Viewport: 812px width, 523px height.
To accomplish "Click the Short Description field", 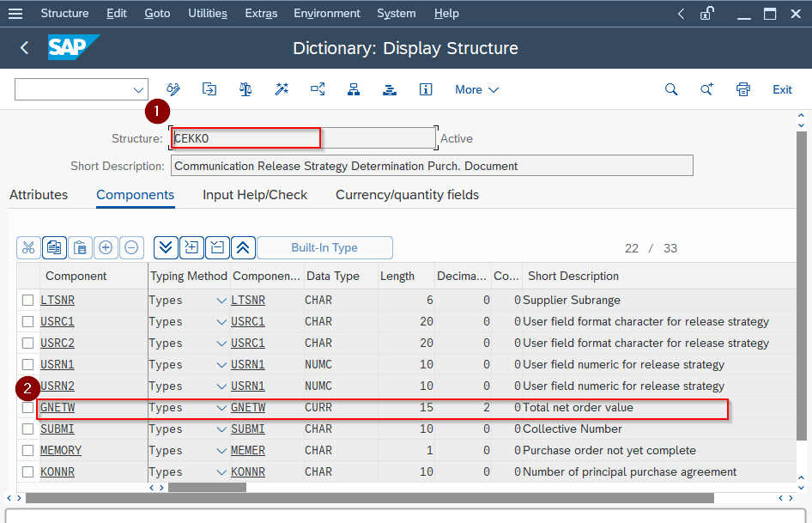I will 432,166.
